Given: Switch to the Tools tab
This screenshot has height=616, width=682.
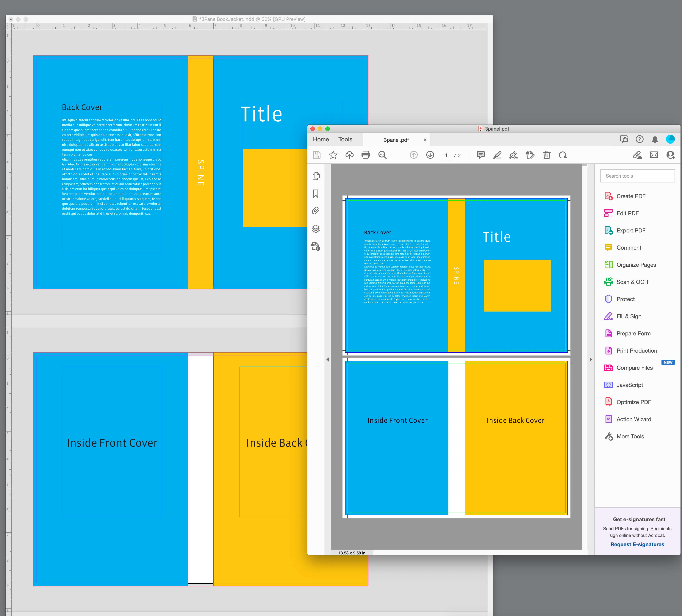Looking at the screenshot, I should click(345, 139).
